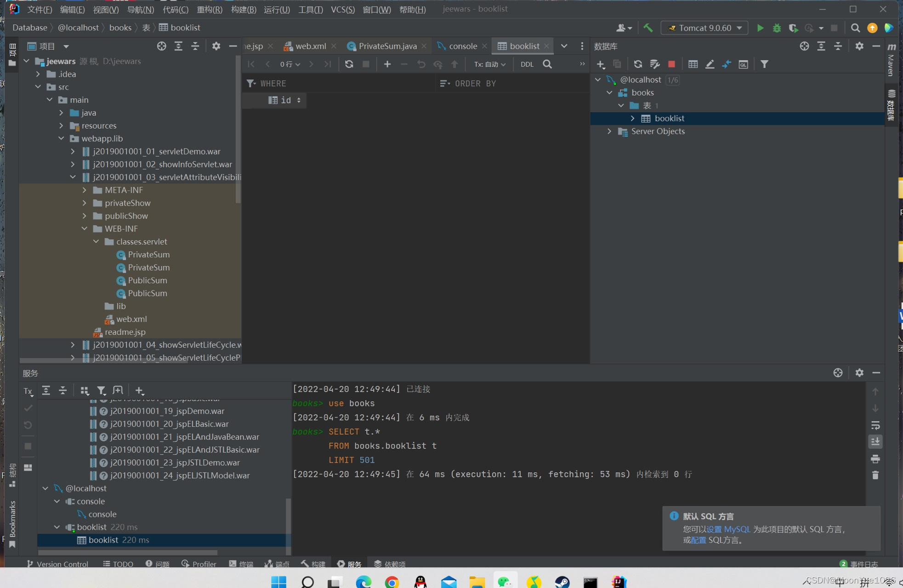Group services icon in services toolbar
This screenshot has width=903, height=588.
pyautogui.click(x=85, y=390)
